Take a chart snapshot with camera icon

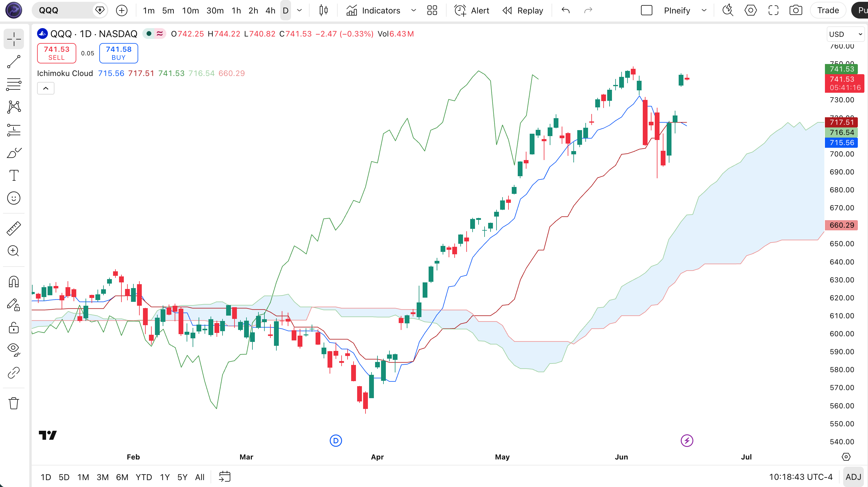click(796, 10)
